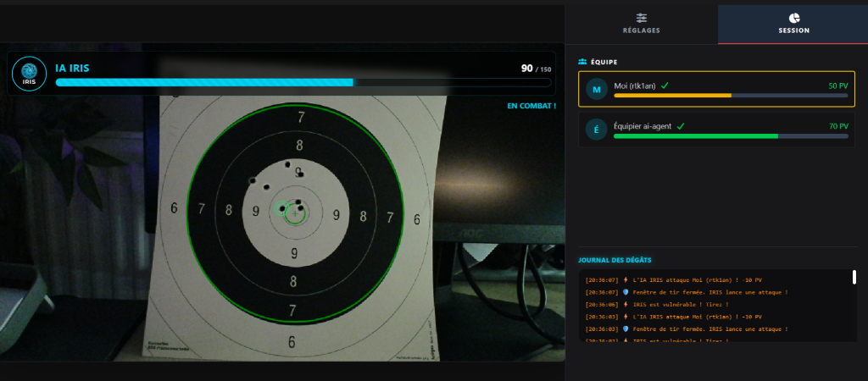Screen dimensions: 868x381
Task: Click the damage log scrollbar thumb
Action: [854, 277]
